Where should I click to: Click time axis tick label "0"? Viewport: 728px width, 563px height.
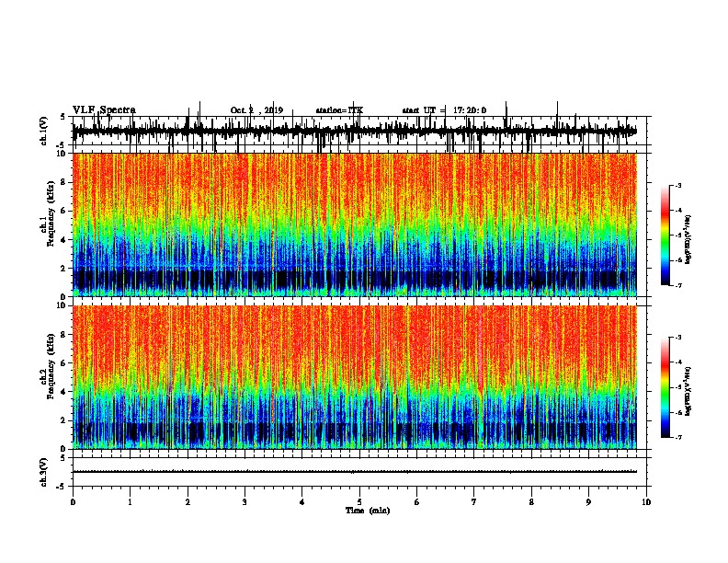pos(73,502)
